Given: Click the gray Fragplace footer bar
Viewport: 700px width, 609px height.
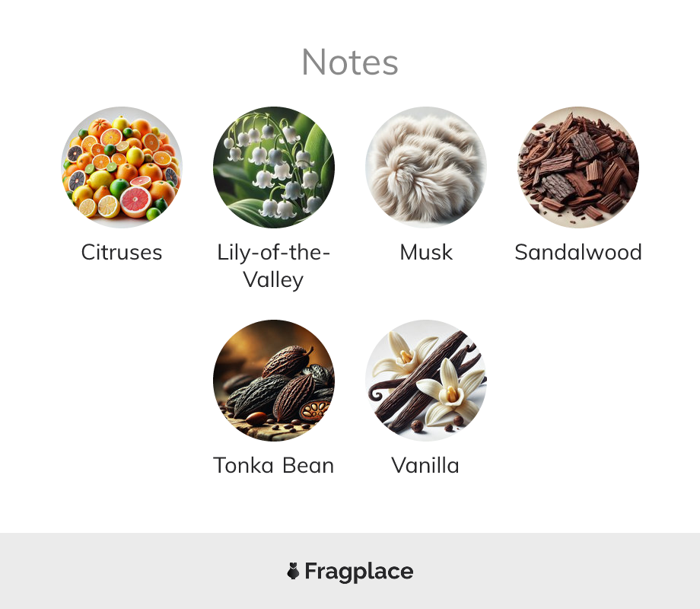Looking at the screenshot, I should (x=350, y=571).
